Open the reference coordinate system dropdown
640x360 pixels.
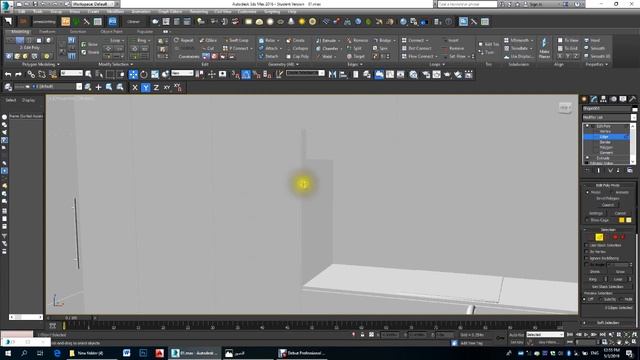tap(182, 73)
